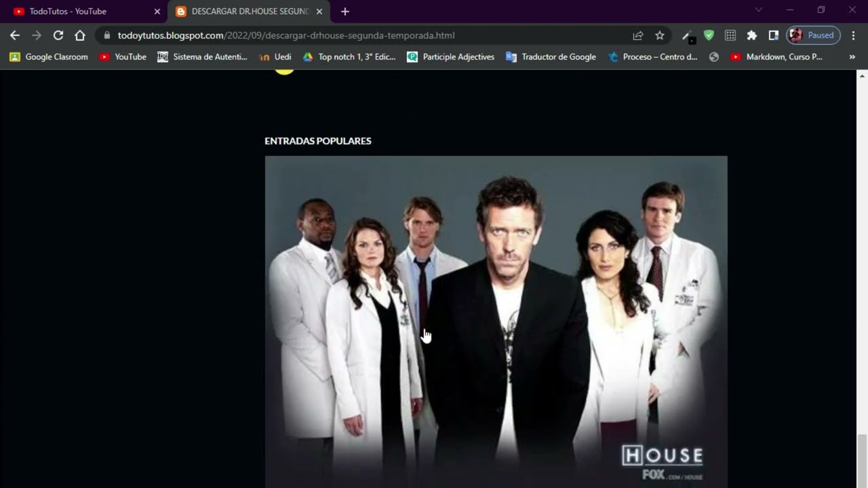Click the grid-style extension icon
The width and height of the screenshot is (868, 488).
(x=730, y=35)
